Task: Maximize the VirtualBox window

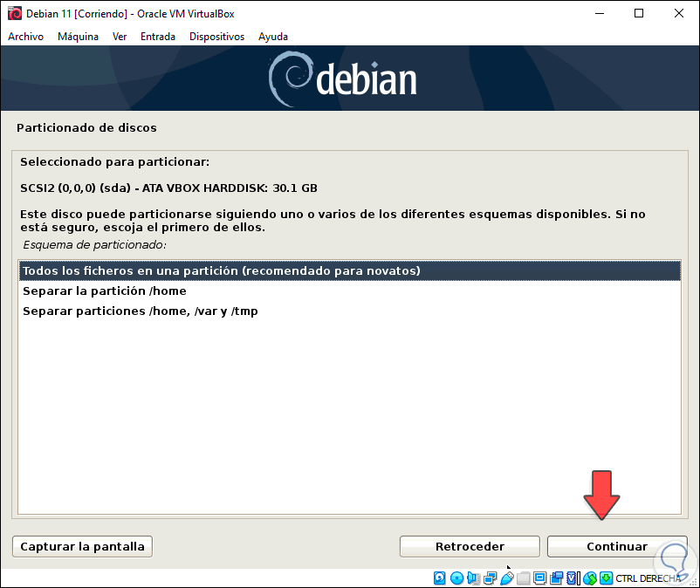Action: (639, 13)
